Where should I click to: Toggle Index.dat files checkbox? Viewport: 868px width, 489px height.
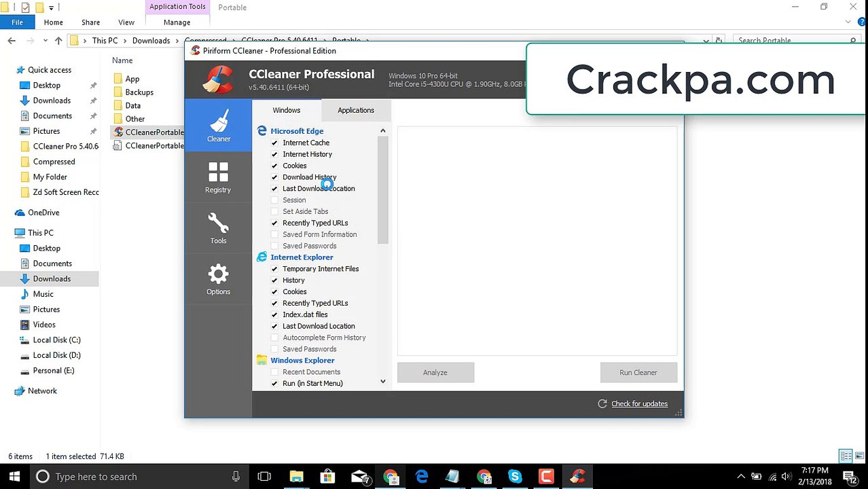pyautogui.click(x=274, y=314)
